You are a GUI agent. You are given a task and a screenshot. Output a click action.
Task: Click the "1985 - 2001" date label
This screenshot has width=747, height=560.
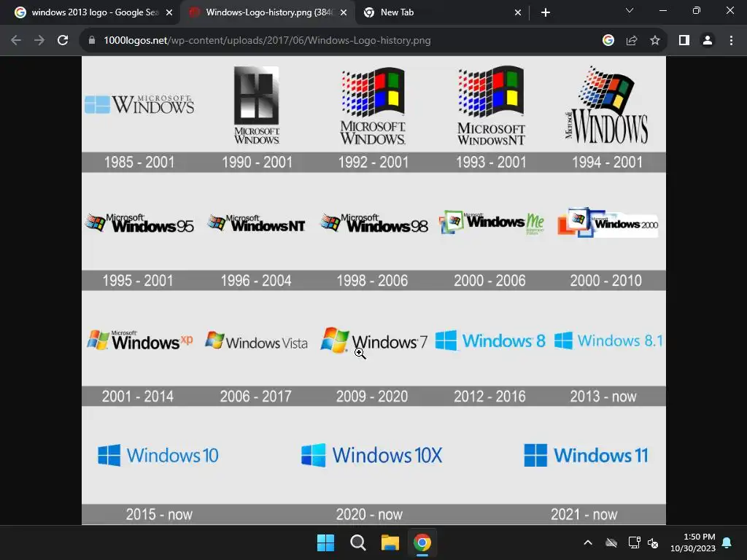(x=139, y=163)
